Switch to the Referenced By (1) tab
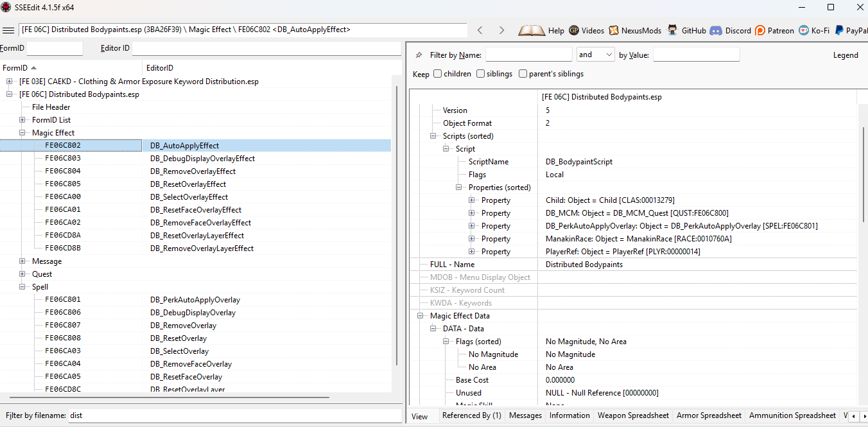 click(471, 415)
